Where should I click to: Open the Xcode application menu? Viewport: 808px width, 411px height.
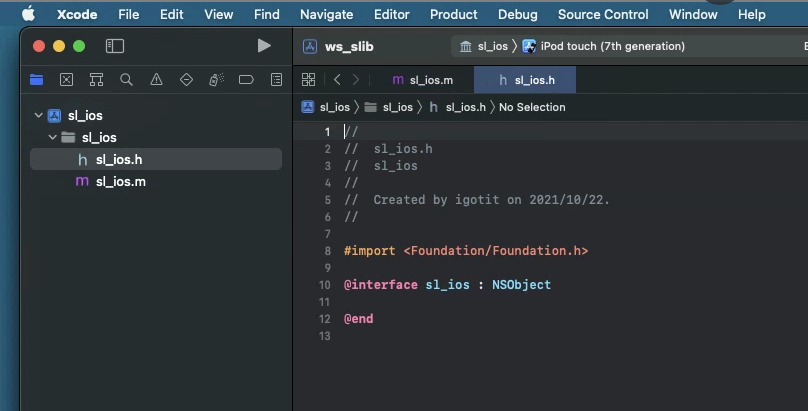click(77, 14)
